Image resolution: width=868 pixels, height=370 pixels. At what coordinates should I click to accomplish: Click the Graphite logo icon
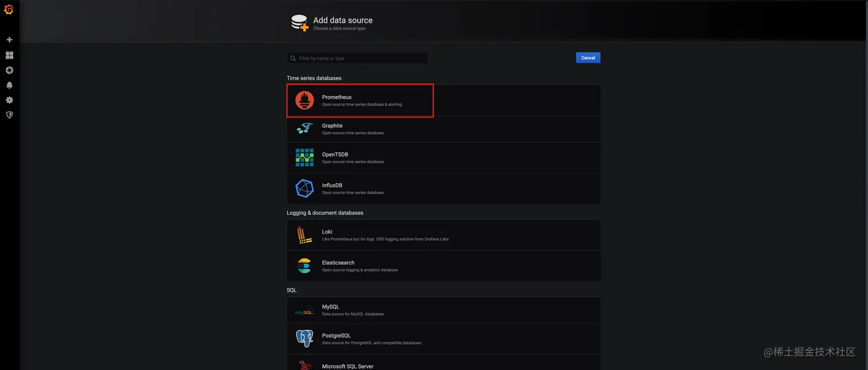tap(304, 128)
